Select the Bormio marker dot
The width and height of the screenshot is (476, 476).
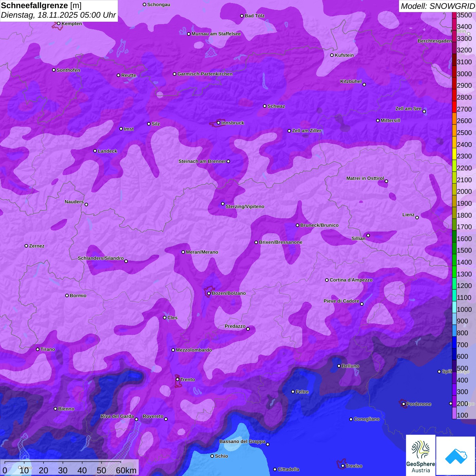point(67,295)
